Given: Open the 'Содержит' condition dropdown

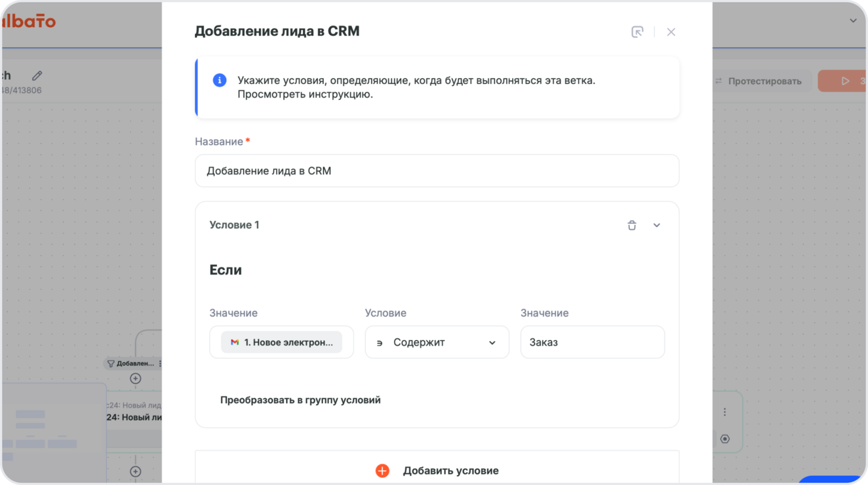Looking at the screenshot, I should pos(437,342).
